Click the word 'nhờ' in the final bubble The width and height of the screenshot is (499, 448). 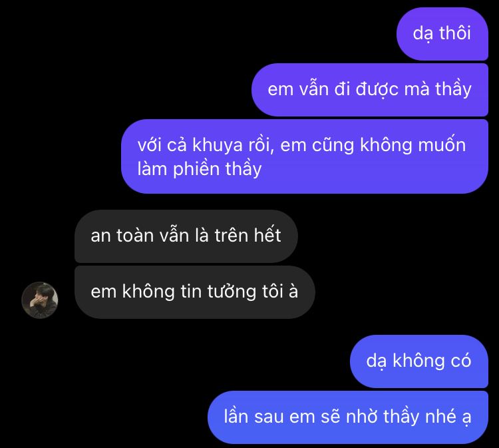(361, 417)
